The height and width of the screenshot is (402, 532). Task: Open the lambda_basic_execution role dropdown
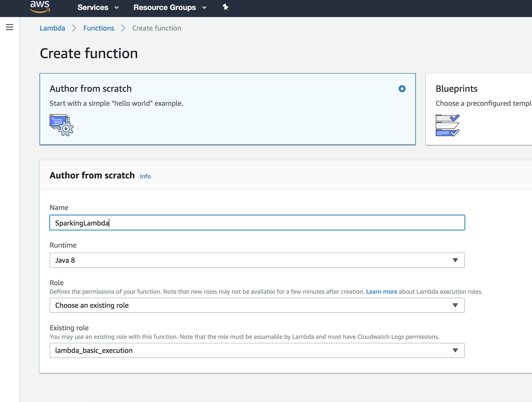[x=257, y=350]
